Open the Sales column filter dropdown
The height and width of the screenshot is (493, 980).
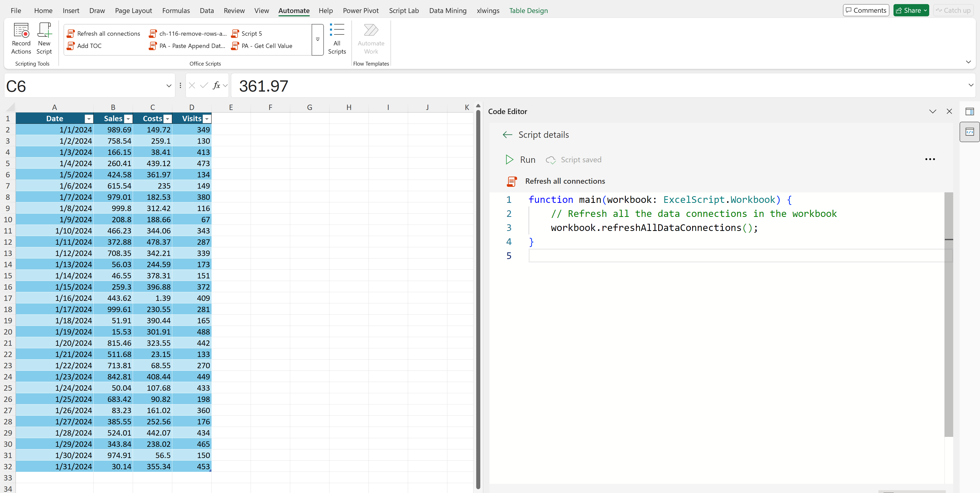tap(128, 119)
